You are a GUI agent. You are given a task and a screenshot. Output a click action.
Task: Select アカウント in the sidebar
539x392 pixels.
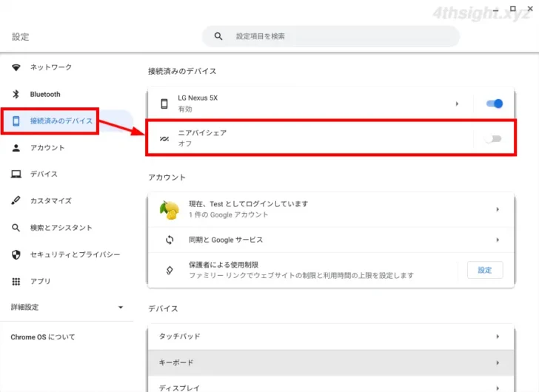[x=47, y=148]
